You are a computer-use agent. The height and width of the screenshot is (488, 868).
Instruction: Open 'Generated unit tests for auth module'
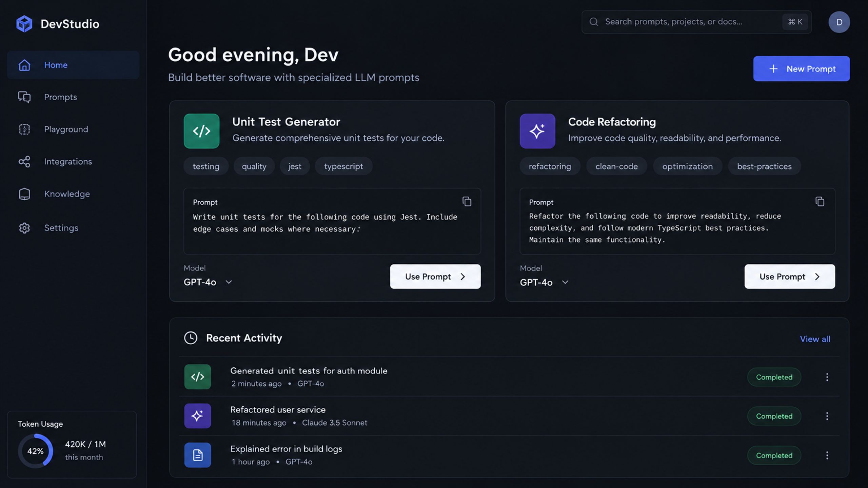(x=309, y=371)
